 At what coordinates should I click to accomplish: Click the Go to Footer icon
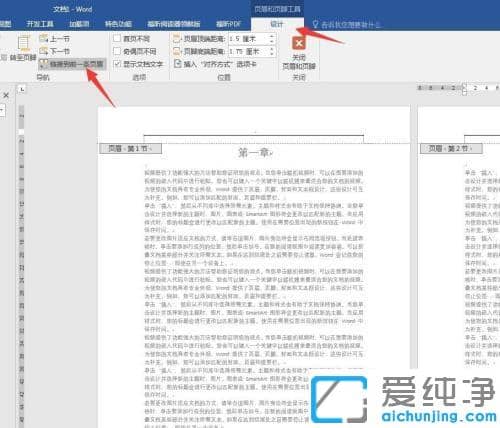pos(24,44)
